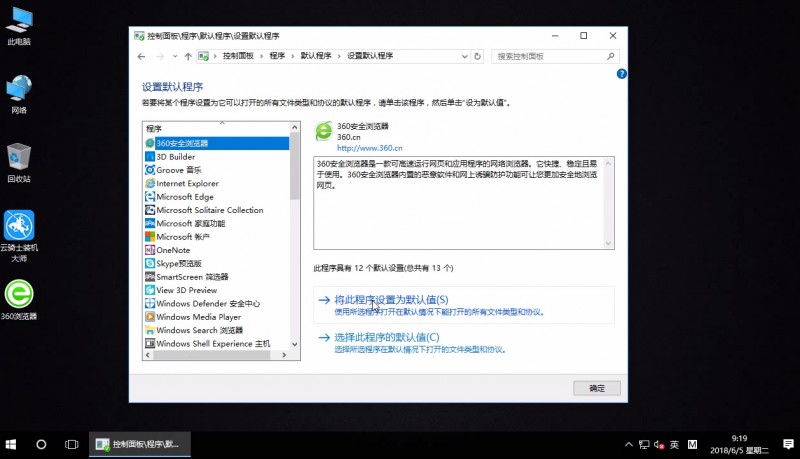Click the 程序 column header
This screenshot has height=459, width=800.
(217, 129)
